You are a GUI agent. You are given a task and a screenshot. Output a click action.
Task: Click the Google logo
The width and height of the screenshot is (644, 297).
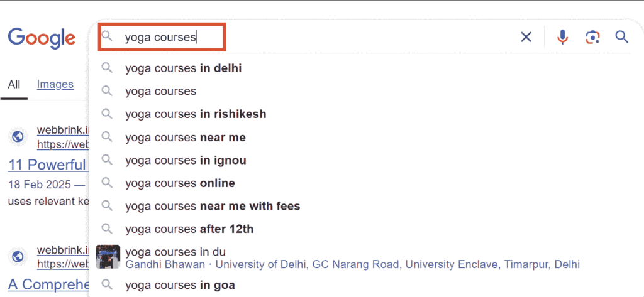tap(42, 38)
